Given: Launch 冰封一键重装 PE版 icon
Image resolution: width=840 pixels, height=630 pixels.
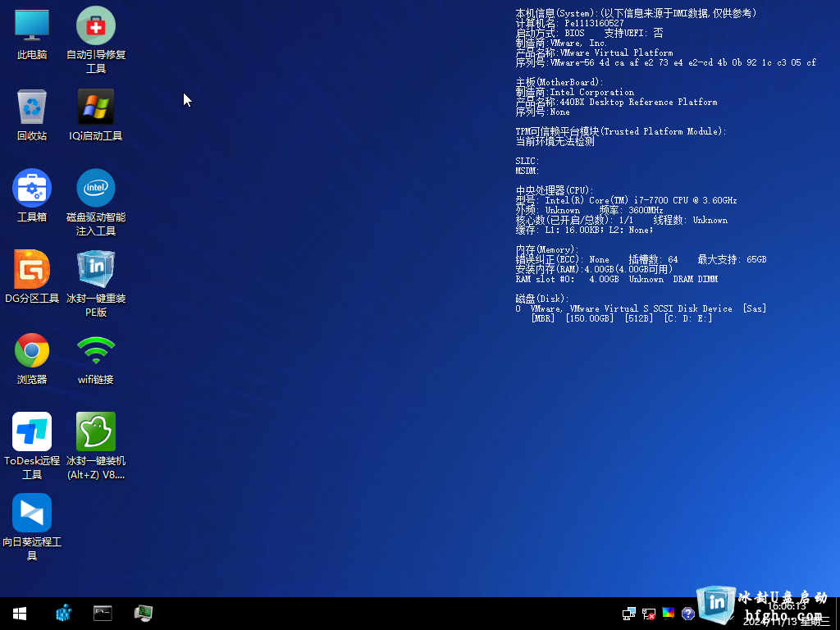Looking at the screenshot, I should tap(96, 285).
